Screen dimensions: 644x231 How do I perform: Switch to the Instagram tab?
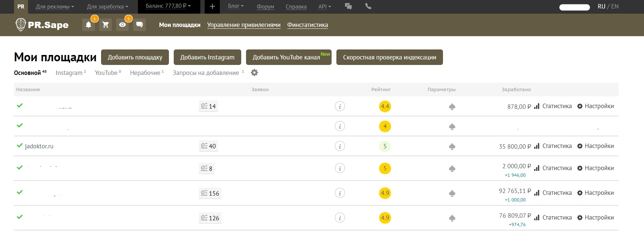click(69, 73)
